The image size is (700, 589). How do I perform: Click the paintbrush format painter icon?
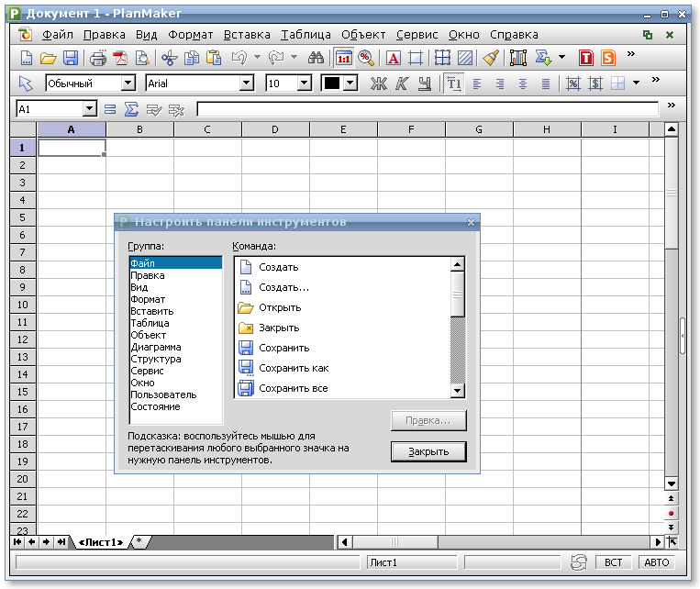[491, 58]
